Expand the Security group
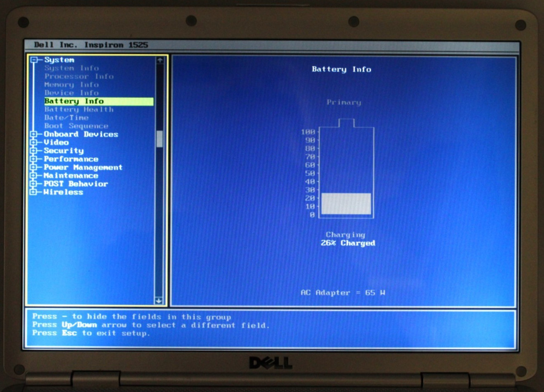 34,151
